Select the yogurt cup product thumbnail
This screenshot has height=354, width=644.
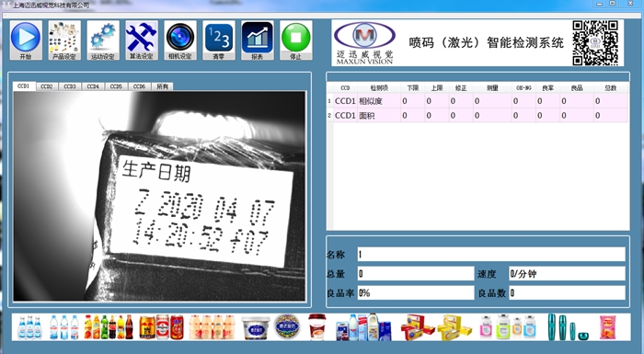pos(256,327)
